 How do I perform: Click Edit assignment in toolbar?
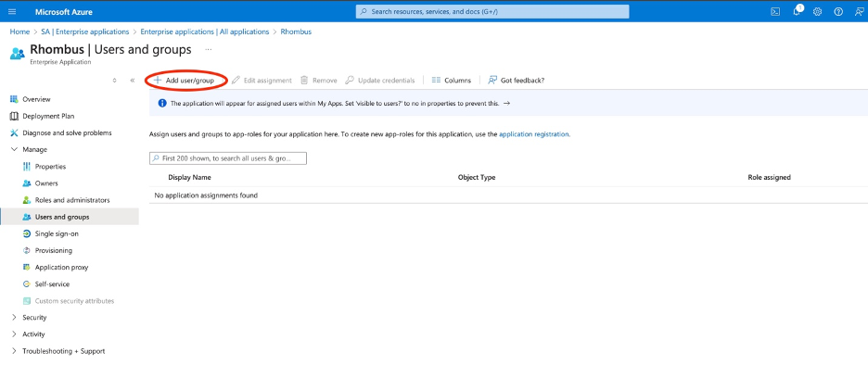click(x=262, y=81)
